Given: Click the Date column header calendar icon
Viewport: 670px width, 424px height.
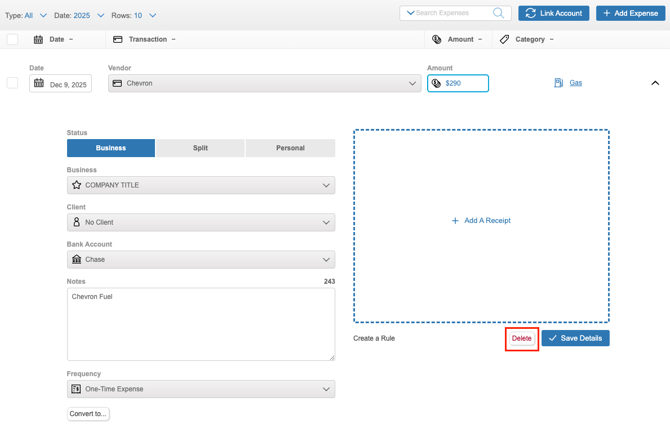Looking at the screenshot, I should point(38,40).
